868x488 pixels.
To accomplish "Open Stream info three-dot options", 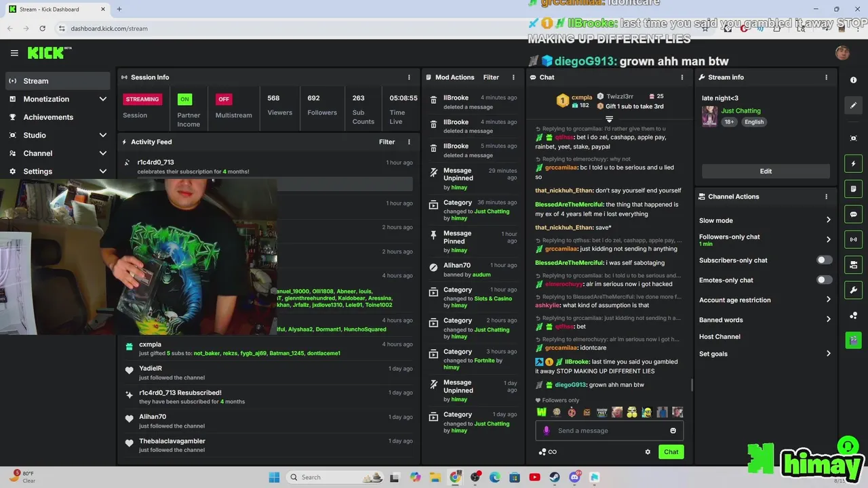I will coord(826,77).
